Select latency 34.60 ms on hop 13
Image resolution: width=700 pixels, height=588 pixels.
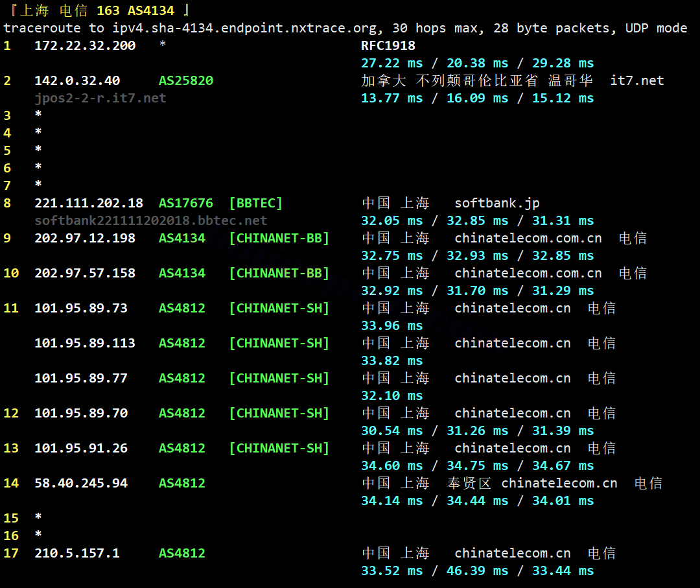click(x=392, y=465)
